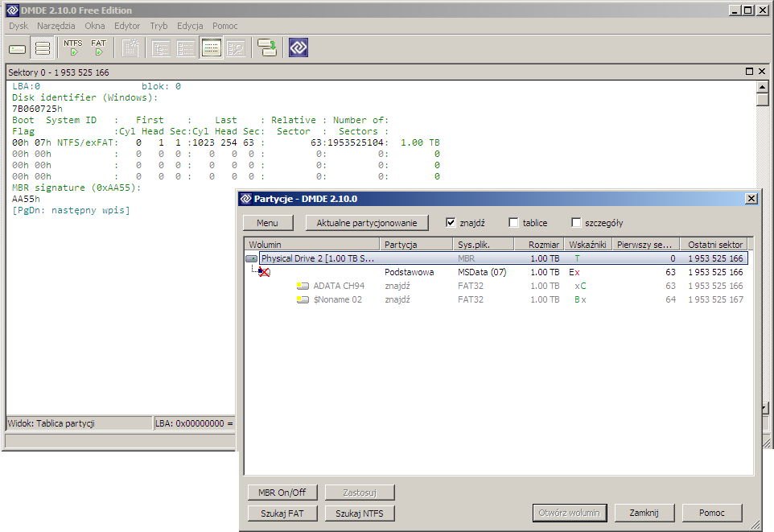This screenshot has width=774, height=532.
Task: Click the Ostatni sektor column header
Action: 714,244
